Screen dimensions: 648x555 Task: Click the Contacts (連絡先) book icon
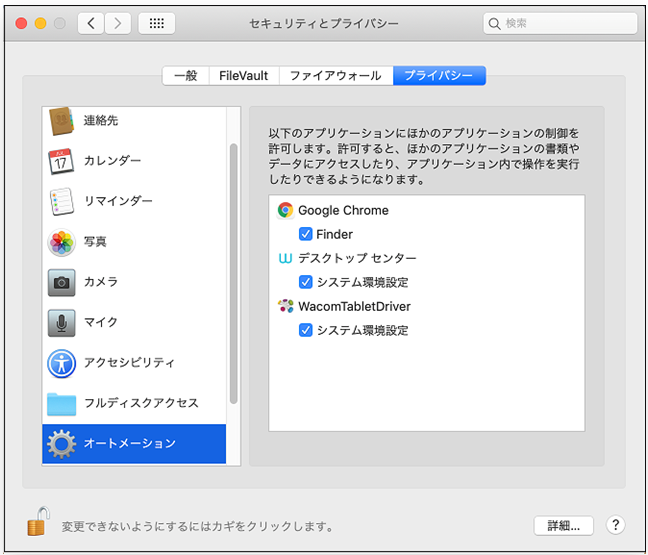point(62,121)
